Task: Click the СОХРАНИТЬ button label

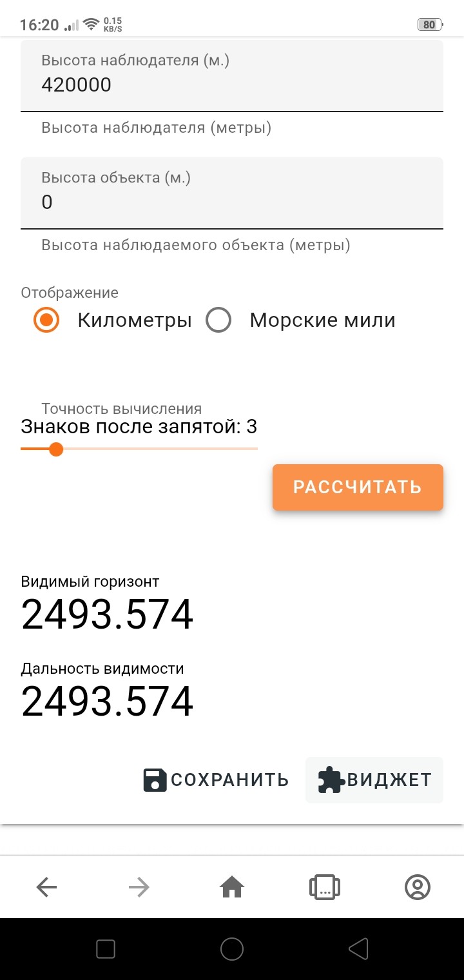Action: [229, 780]
